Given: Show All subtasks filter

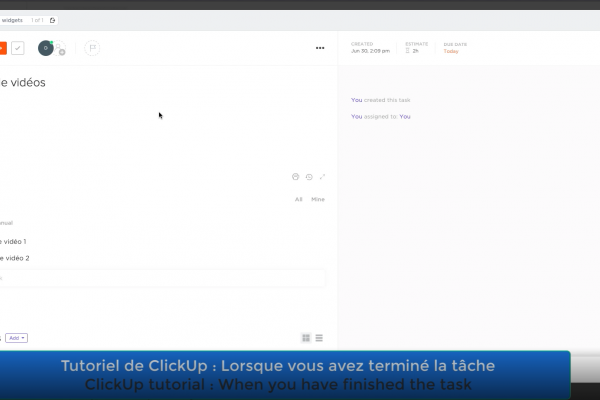Looking at the screenshot, I should 298,199.
